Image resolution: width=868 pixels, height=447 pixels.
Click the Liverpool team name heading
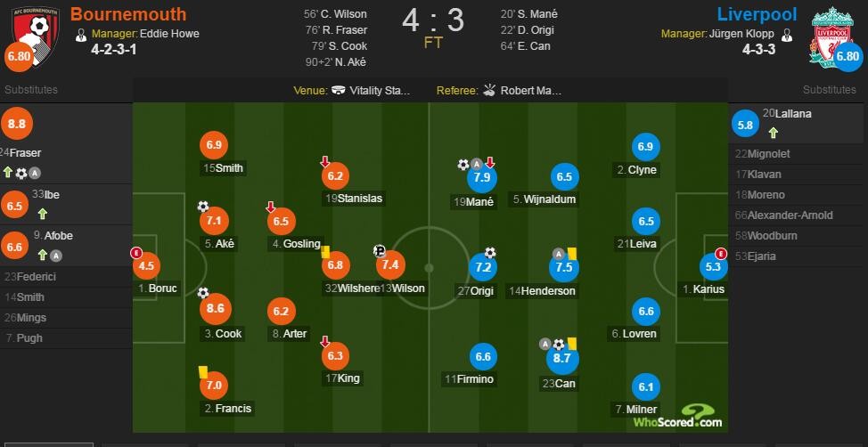757,14
